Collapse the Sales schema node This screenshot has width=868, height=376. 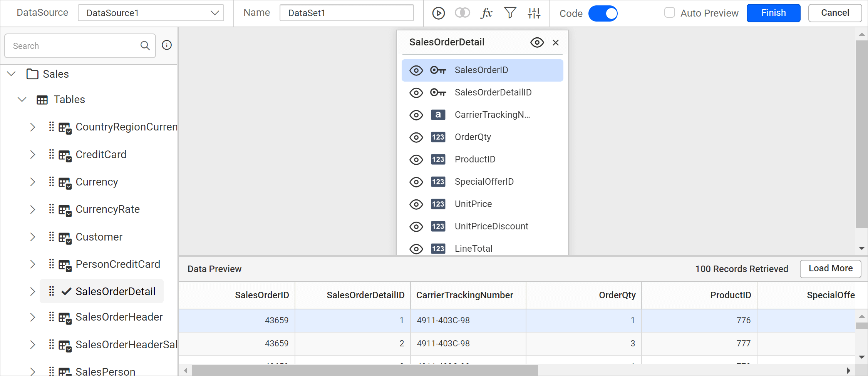[12, 74]
